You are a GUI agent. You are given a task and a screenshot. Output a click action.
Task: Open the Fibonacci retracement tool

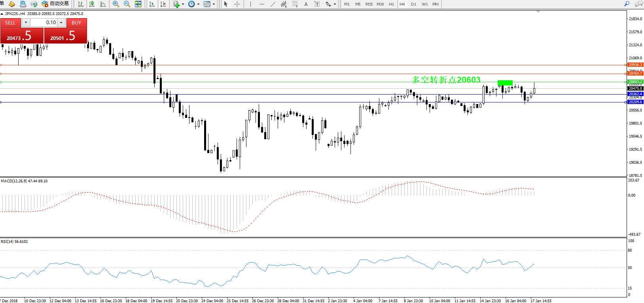[295, 4]
